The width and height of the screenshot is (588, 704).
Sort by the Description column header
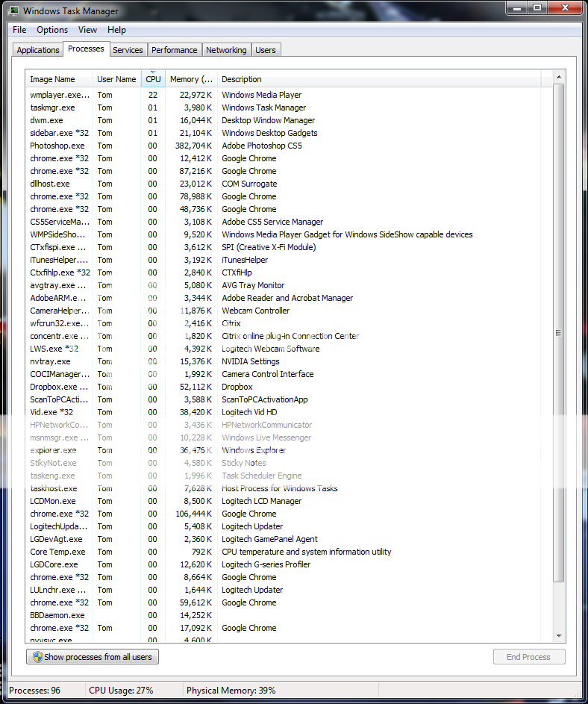coord(379,79)
